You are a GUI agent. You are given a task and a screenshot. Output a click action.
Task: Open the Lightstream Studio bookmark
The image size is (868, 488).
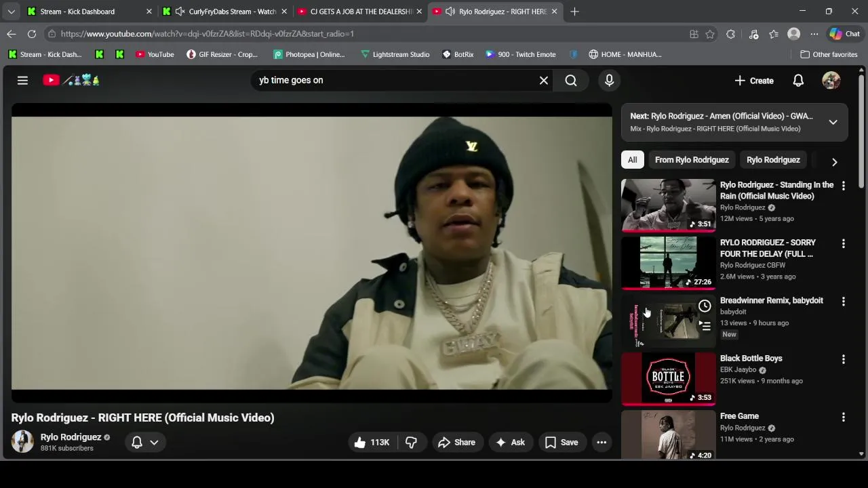click(x=395, y=54)
